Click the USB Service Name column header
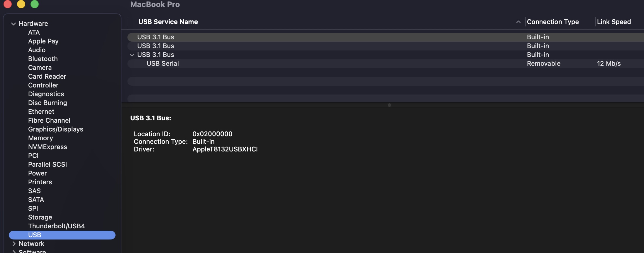The image size is (644, 253). (x=168, y=22)
